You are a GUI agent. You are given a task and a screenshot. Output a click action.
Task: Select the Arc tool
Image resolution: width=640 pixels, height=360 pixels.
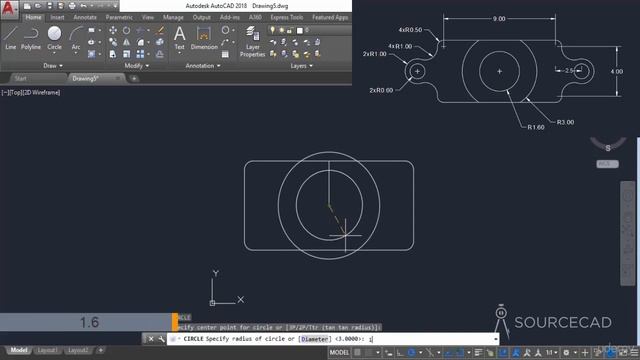[76, 38]
